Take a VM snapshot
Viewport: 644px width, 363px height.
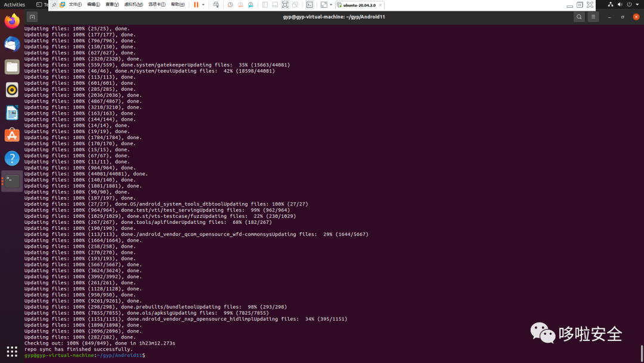[x=230, y=5]
